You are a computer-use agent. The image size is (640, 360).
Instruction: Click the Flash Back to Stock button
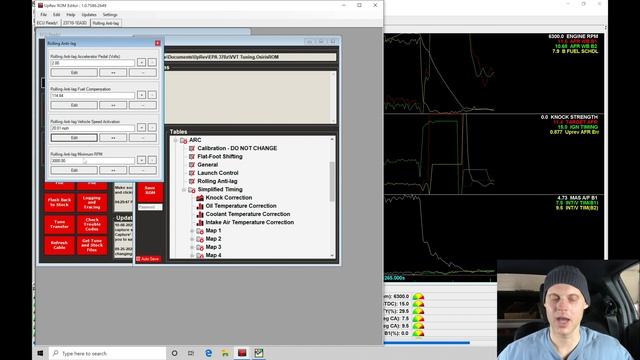(x=60, y=202)
